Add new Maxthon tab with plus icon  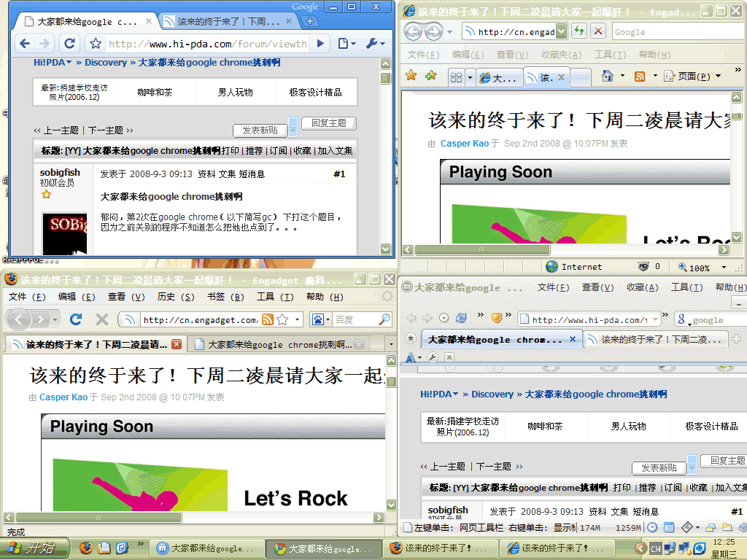[737, 339]
